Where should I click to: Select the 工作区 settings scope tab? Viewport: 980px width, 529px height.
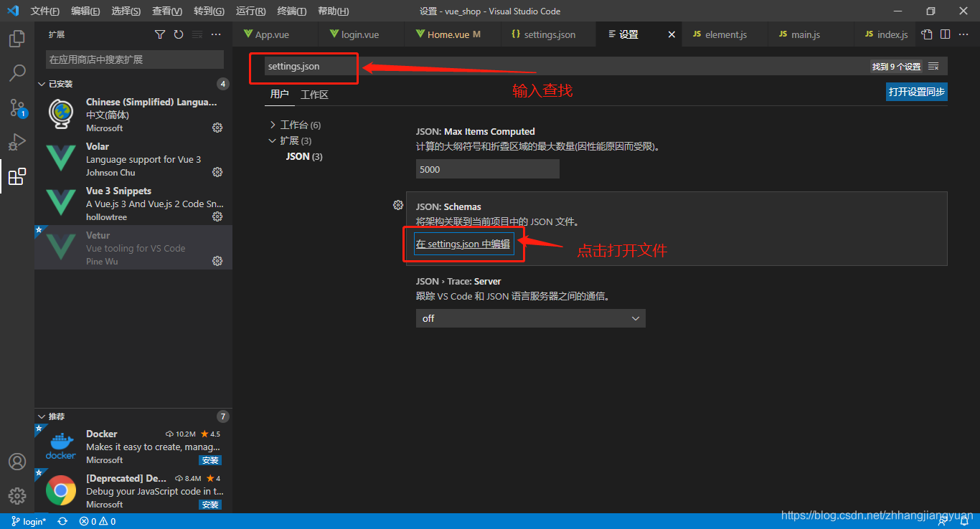coord(314,95)
